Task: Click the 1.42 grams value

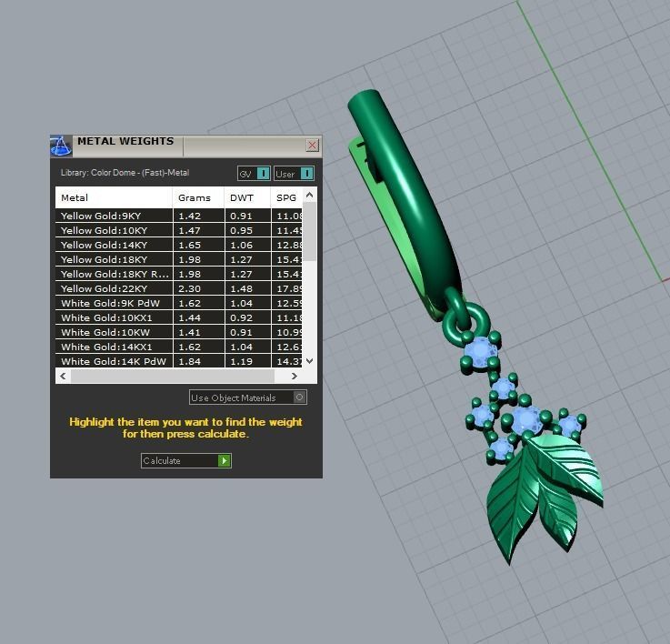Action: click(x=189, y=216)
